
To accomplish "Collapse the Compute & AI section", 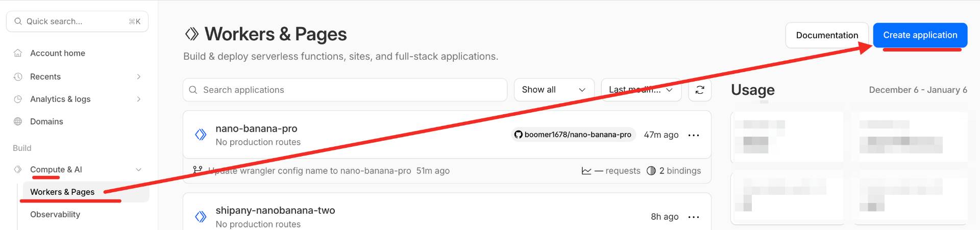I will coord(138,170).
